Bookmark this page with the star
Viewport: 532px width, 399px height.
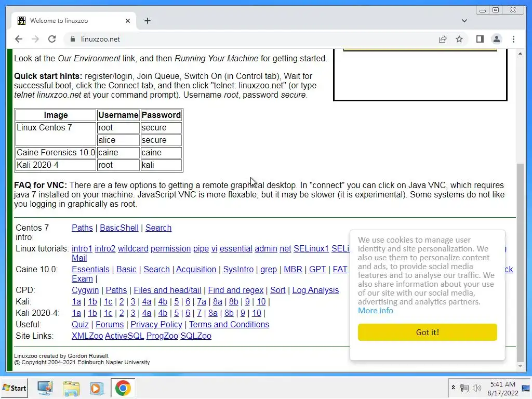click(x=459, y=39)
